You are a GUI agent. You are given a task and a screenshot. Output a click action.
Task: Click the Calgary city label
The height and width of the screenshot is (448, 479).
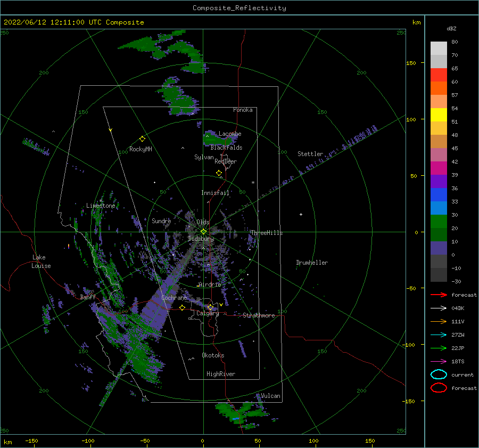click(x=208, y=313)
